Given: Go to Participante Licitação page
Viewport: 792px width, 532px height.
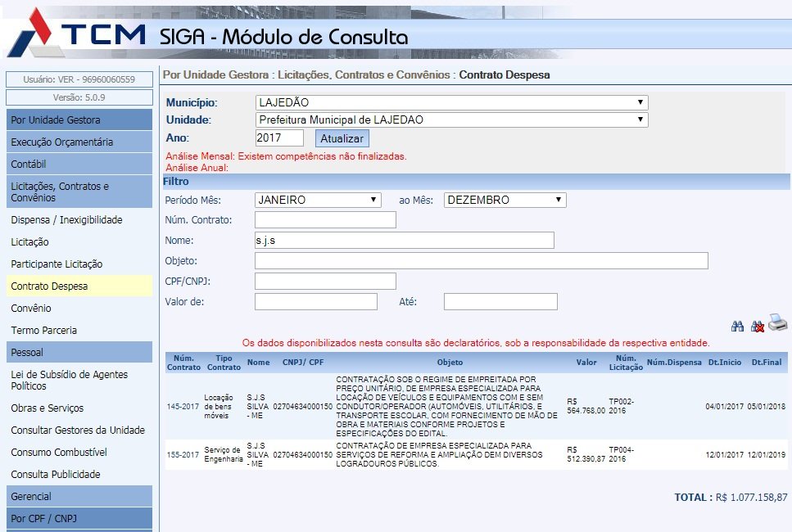Looking at the screenshot, I should [57, 264].
